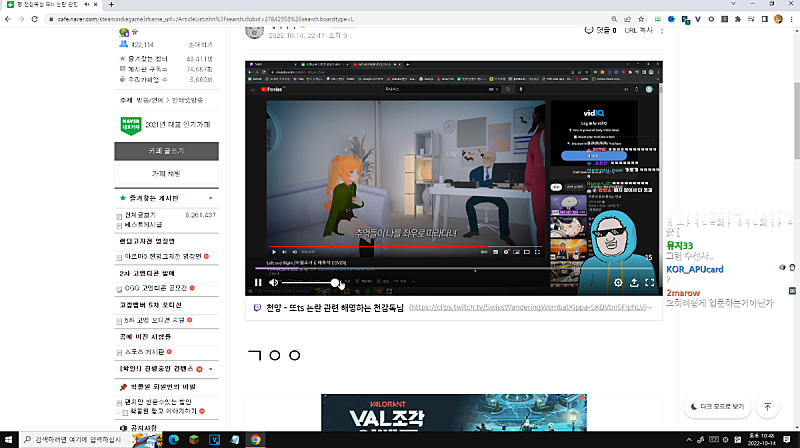Open the green screen extension icon
The width and height of the screenshot is (800, 448).
pyautogui.click(x=658, y=19)
